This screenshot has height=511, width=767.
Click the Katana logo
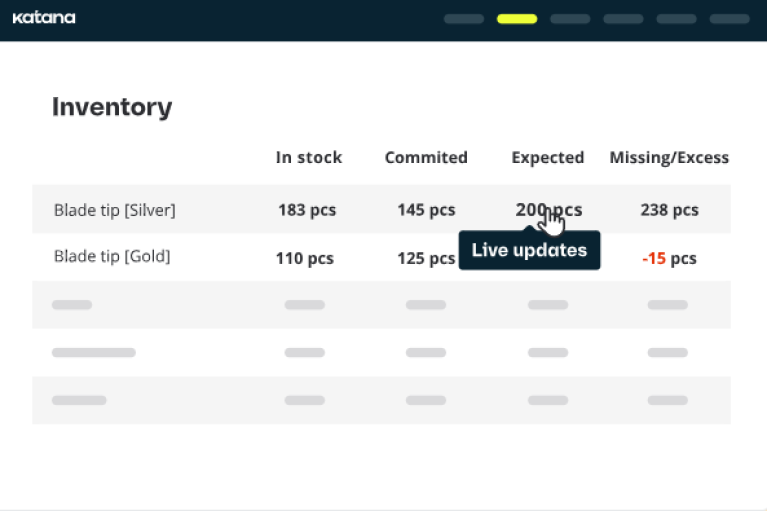coord(43,18)
